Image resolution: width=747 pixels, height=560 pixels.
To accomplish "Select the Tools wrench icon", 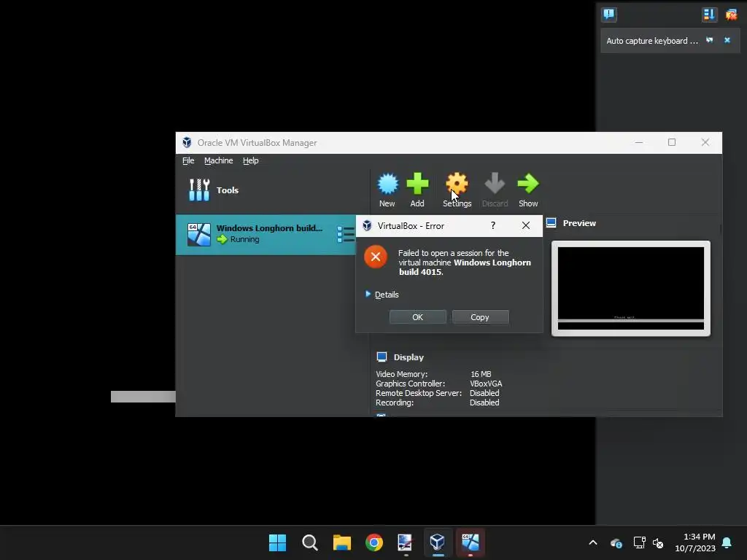I will point(199,190).
